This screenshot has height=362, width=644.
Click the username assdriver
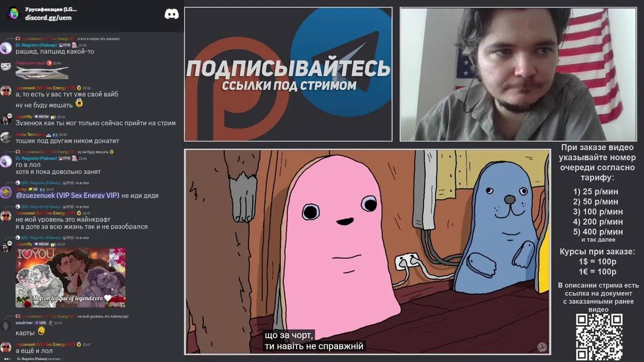pyautogui.click(x=24, y=323)
